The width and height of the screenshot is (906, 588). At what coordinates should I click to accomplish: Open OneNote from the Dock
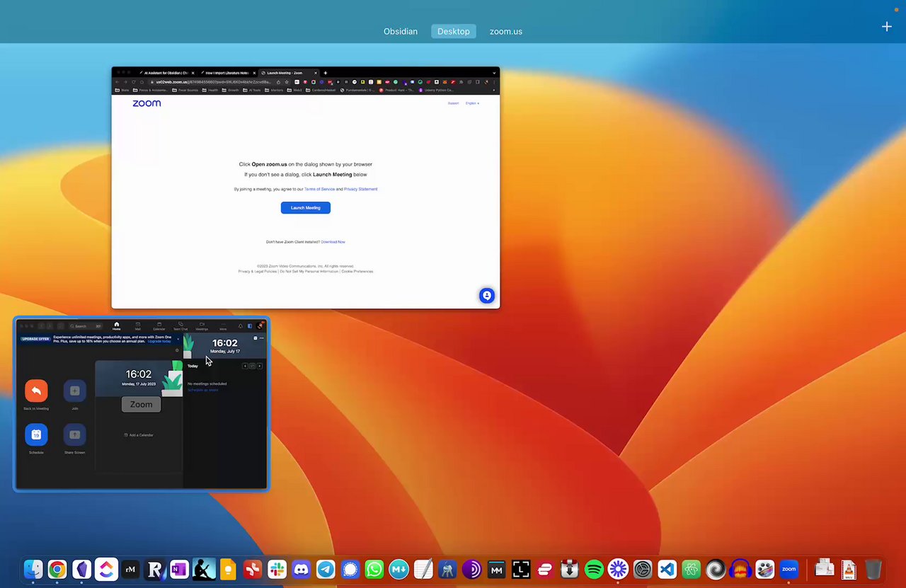click(x=179, y=569)
